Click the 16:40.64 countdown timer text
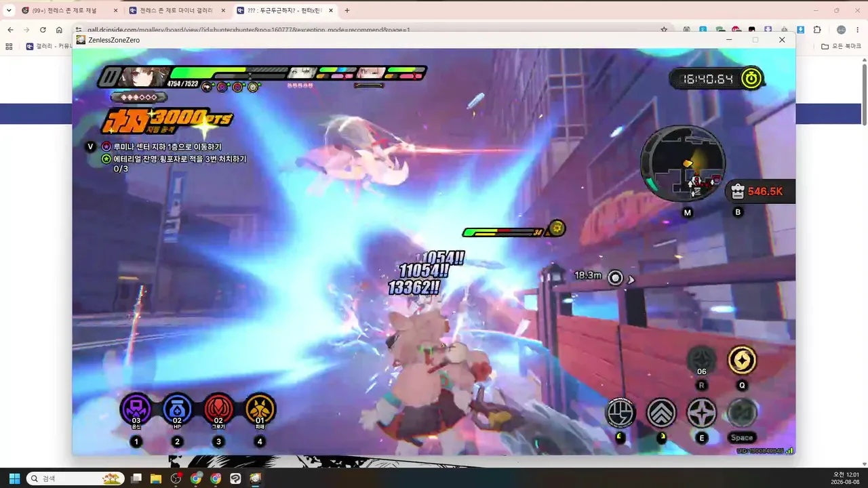 [x=708, y=79]
